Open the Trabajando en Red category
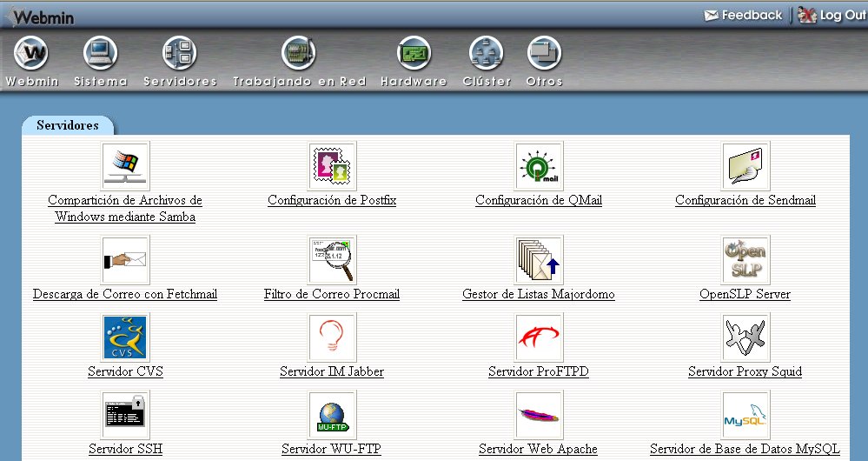 pyautogui.click(x=299, y=61)
